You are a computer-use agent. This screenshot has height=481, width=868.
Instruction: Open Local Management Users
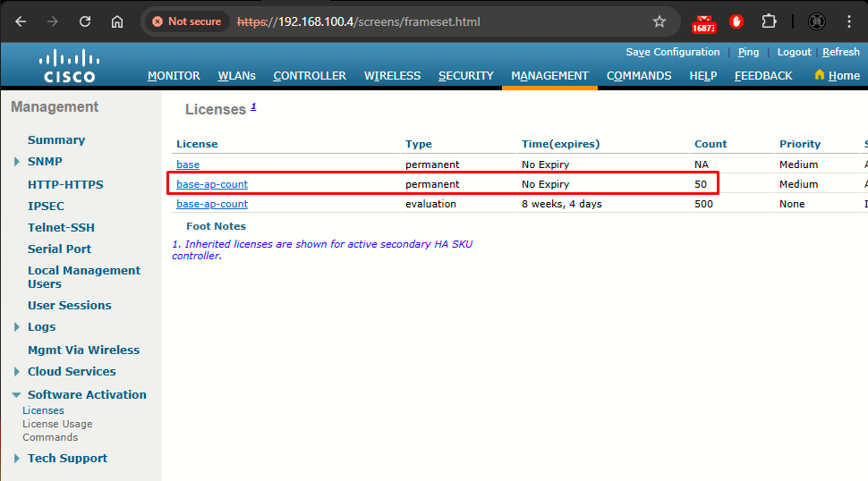pyautogui.click(x=84, y=277)
